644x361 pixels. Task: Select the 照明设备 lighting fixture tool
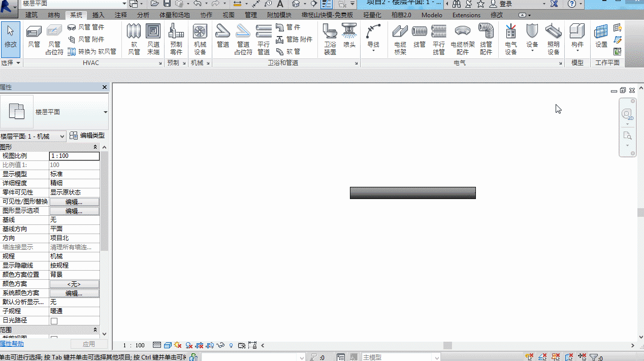[x=554, y=39]
